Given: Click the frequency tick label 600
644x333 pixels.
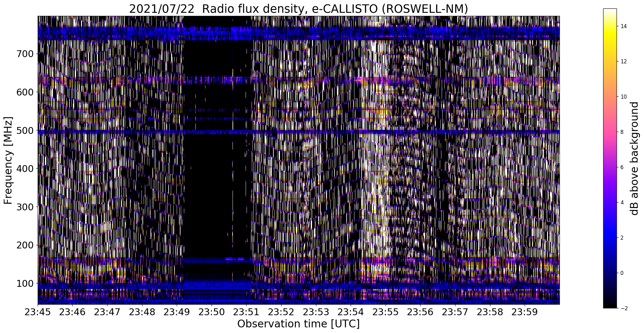Looking at the screenshot, I should pyautogui.click(x=25, y=92).
